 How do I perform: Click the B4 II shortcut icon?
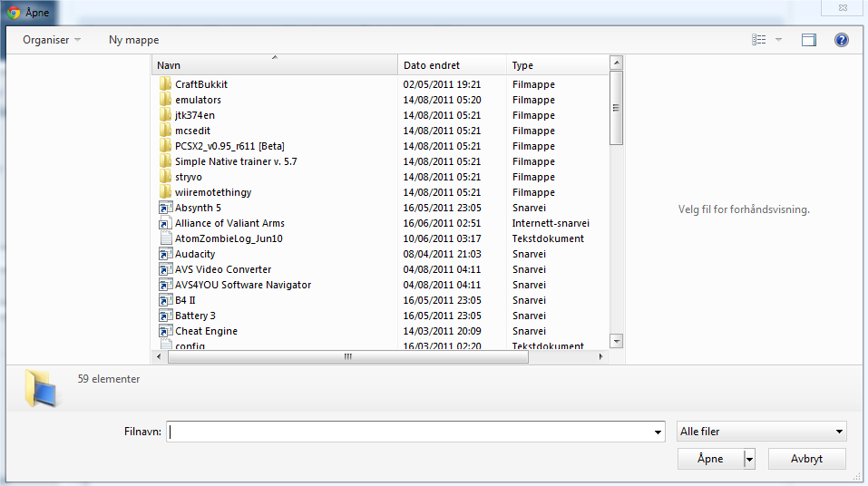click(165, 300)
